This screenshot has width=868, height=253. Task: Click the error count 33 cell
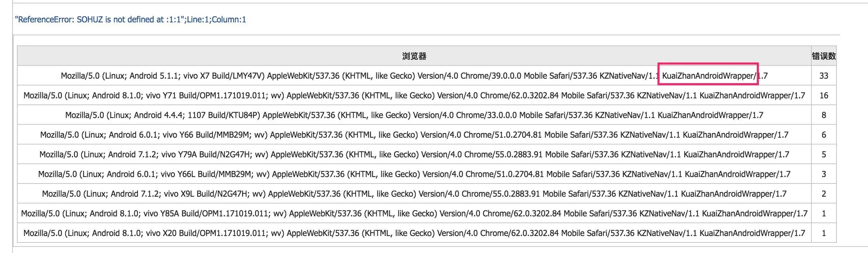pyautogui.click(x=824, y=76)
